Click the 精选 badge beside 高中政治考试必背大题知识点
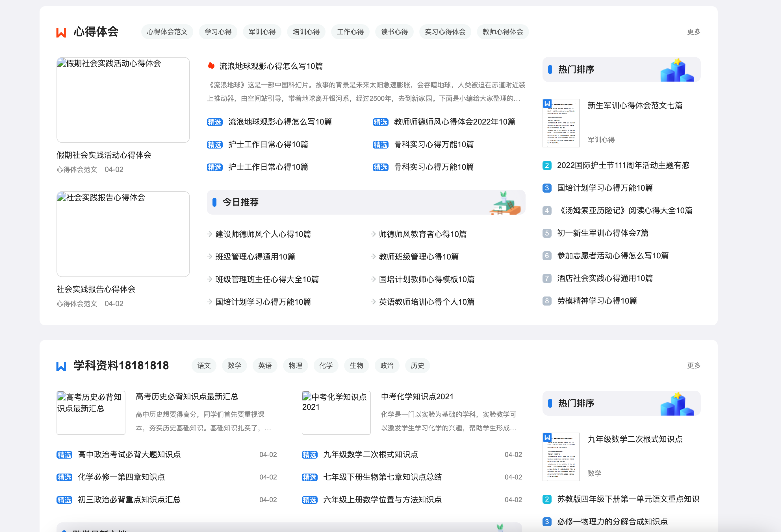Image resolution: width=781 pixels, height=532 pixels. tap(64, 455)
